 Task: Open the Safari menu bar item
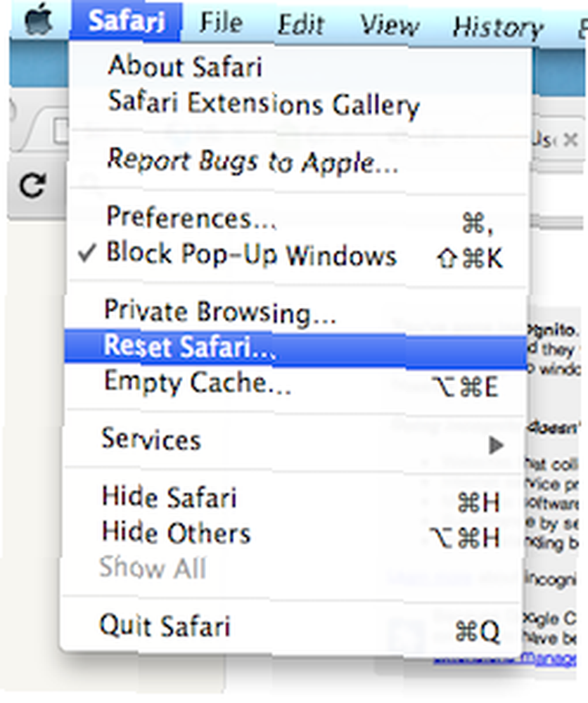pos(126,21)
